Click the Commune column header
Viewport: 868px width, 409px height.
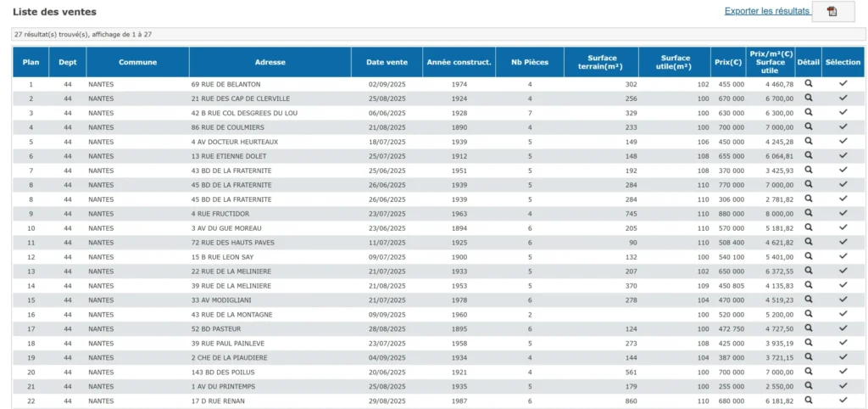tap(138, 62)
